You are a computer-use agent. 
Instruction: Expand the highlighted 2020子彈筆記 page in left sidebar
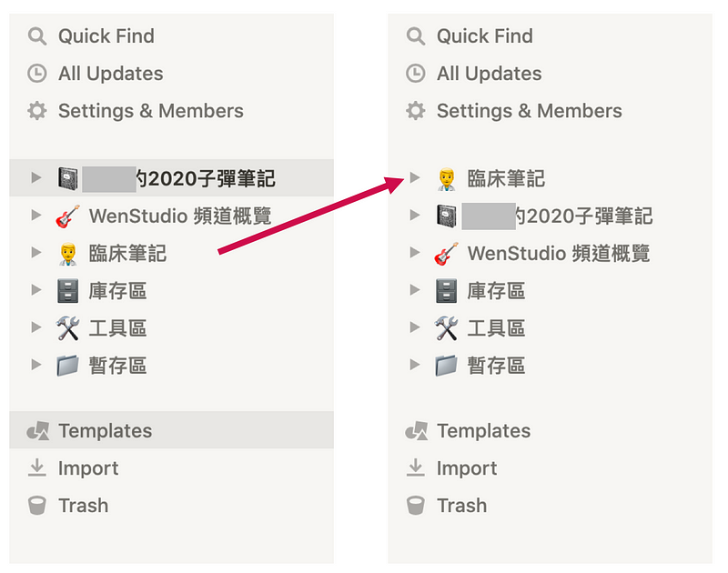click(36, 177)
